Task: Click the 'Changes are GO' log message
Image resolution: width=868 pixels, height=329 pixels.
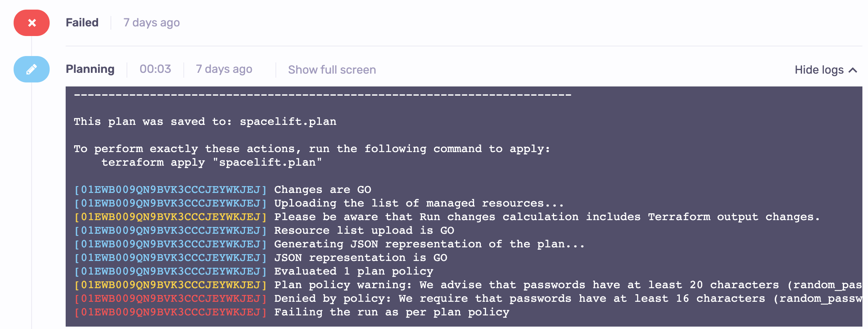Action: (x=322, y=190)
